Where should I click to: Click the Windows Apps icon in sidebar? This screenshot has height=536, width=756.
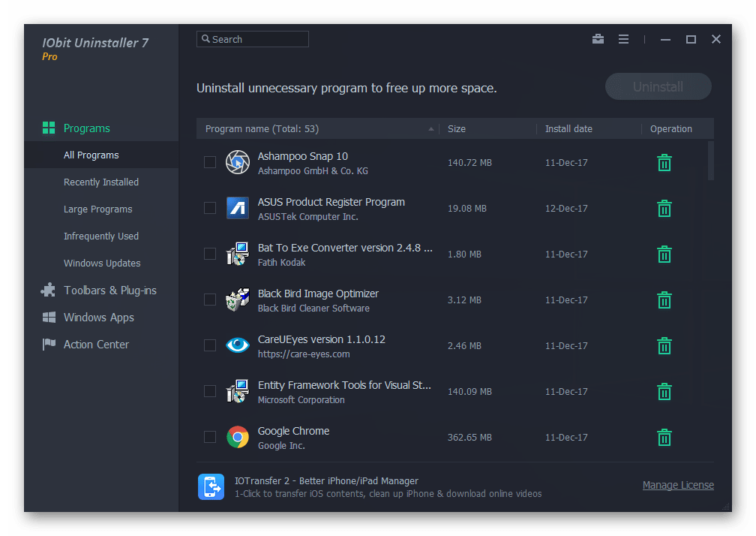48,317
